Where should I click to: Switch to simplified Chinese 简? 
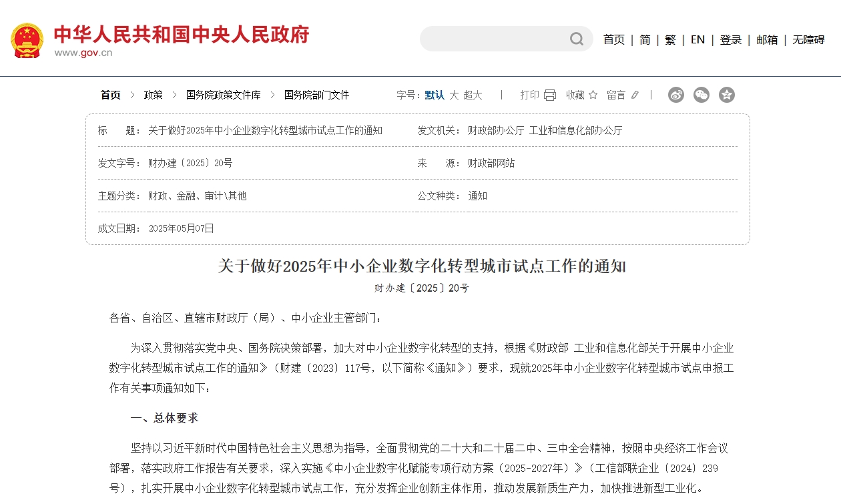click(645, 40)
